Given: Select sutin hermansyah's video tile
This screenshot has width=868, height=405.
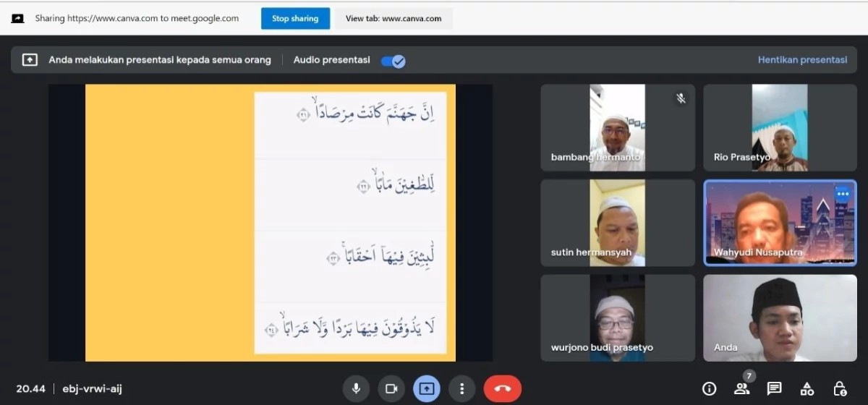Looking at the screenshot, I should 618,223.
